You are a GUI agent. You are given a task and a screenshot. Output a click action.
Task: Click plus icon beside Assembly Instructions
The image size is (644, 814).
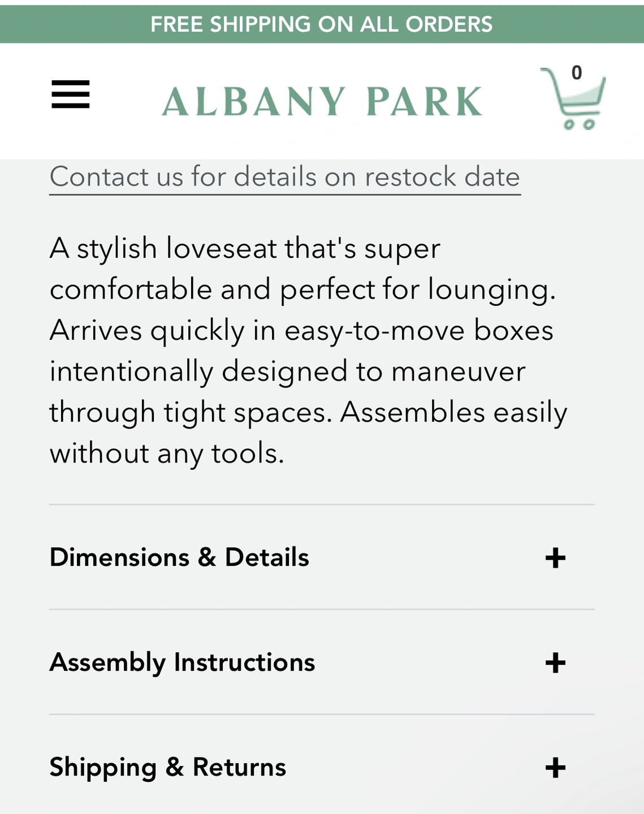555,663
